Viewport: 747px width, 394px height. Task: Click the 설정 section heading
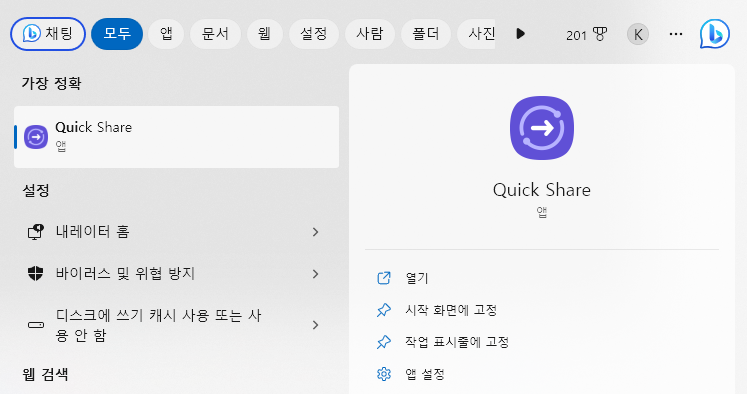coord(36,191)
